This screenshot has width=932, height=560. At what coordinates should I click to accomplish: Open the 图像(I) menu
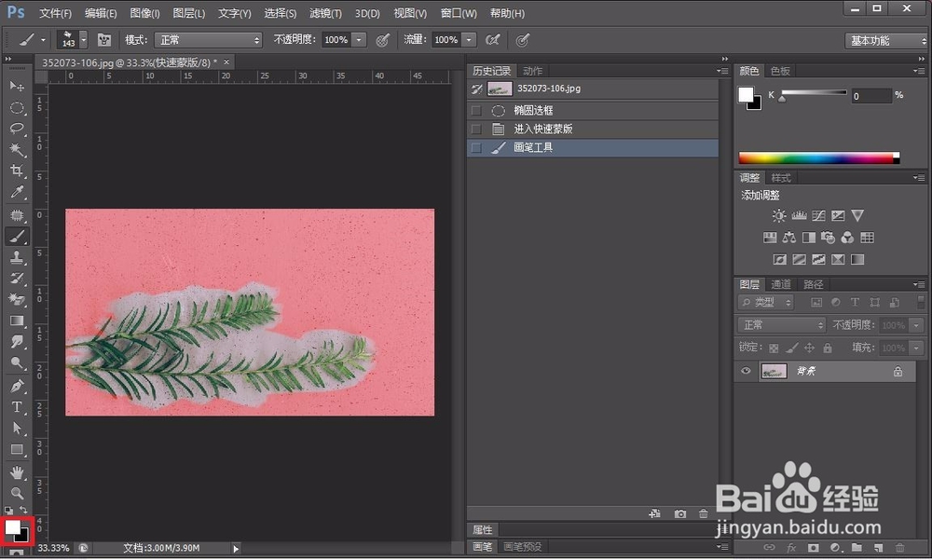coord(144,13)
